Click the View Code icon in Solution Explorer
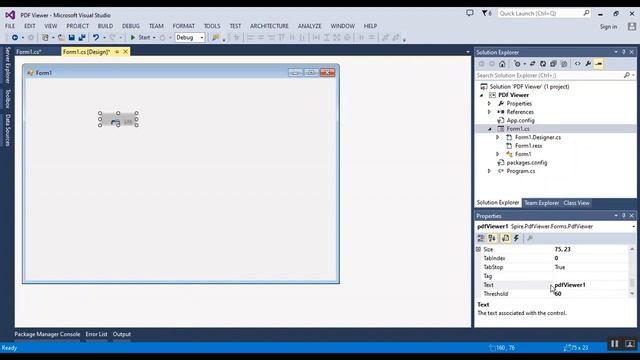The height and width of the screenshot is (360, 640). 578,64
